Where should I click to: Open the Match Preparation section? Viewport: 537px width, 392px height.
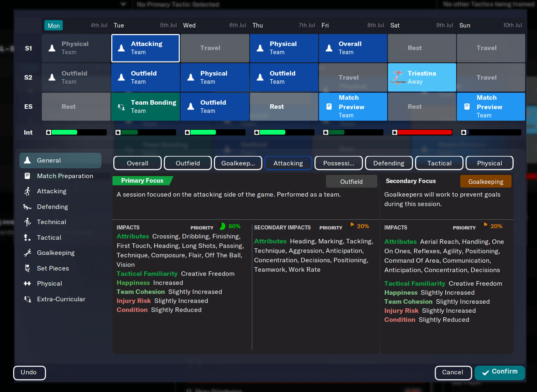coord(65,176)
